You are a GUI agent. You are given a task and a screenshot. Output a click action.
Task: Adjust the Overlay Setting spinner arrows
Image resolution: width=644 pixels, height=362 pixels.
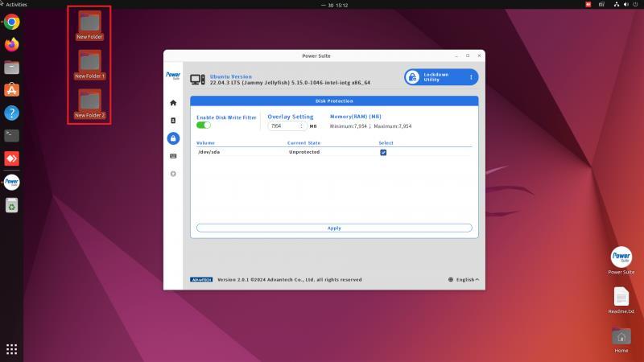301,126
